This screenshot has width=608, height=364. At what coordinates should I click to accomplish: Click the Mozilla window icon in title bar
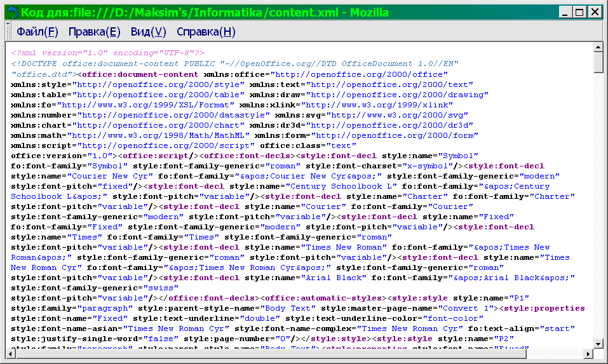[x=13, y=13]
